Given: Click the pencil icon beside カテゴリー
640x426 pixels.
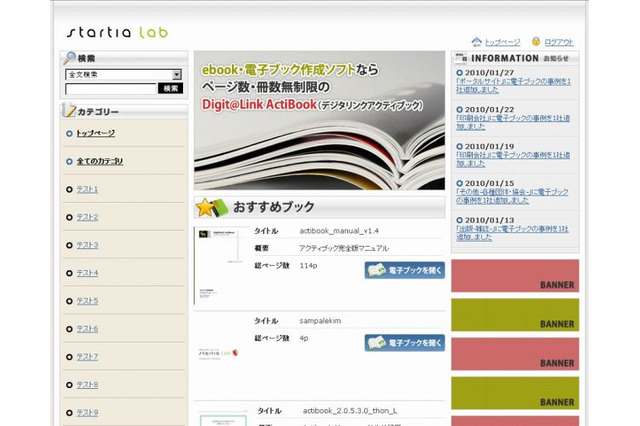Looking at the screenshot, I should tap(70, 111).
